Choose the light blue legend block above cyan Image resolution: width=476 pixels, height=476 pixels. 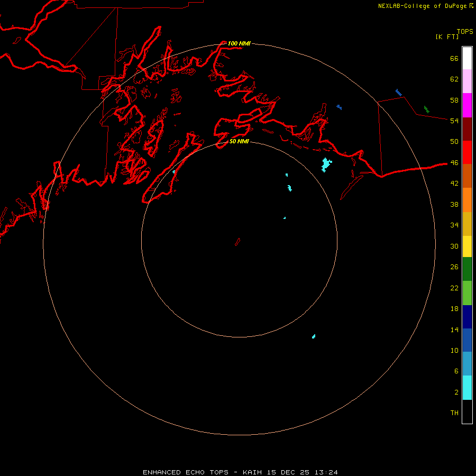pyautogui.click(x=467, y=363)
